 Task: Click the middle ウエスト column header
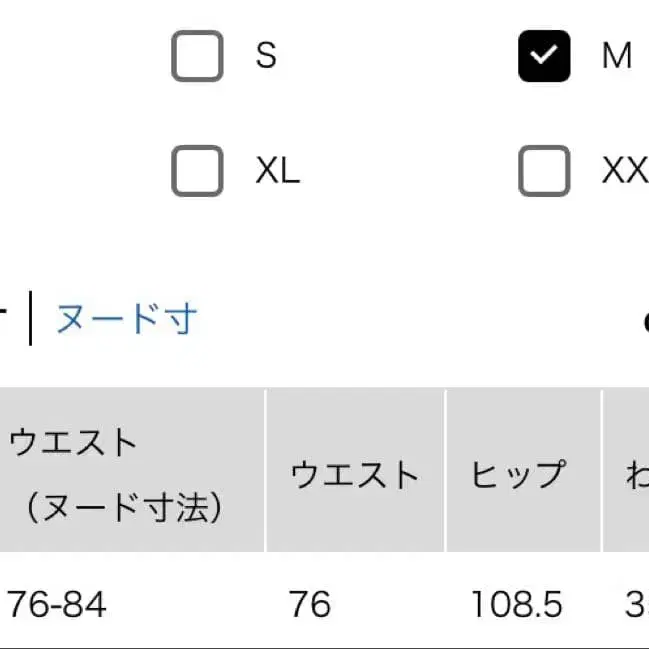[354, 474]
